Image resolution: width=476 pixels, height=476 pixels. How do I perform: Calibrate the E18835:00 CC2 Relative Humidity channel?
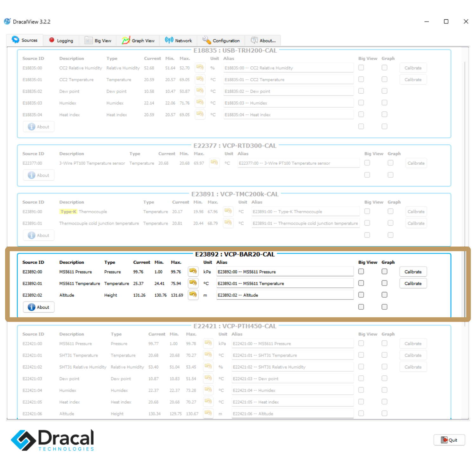pos(413,68)
